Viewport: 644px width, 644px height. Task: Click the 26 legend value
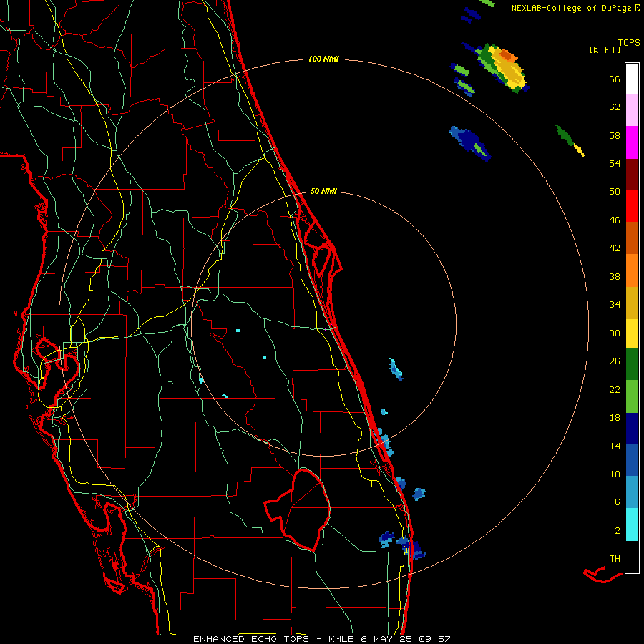click(615, 361)
